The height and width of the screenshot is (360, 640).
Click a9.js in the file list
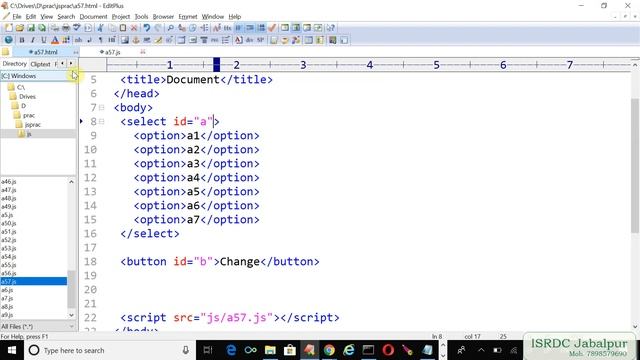pos(7,315)
